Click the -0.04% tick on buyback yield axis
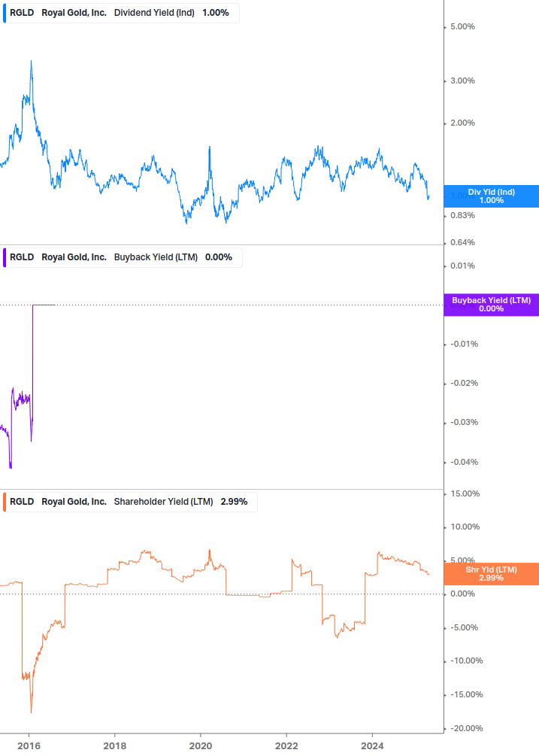 (464, 462)
